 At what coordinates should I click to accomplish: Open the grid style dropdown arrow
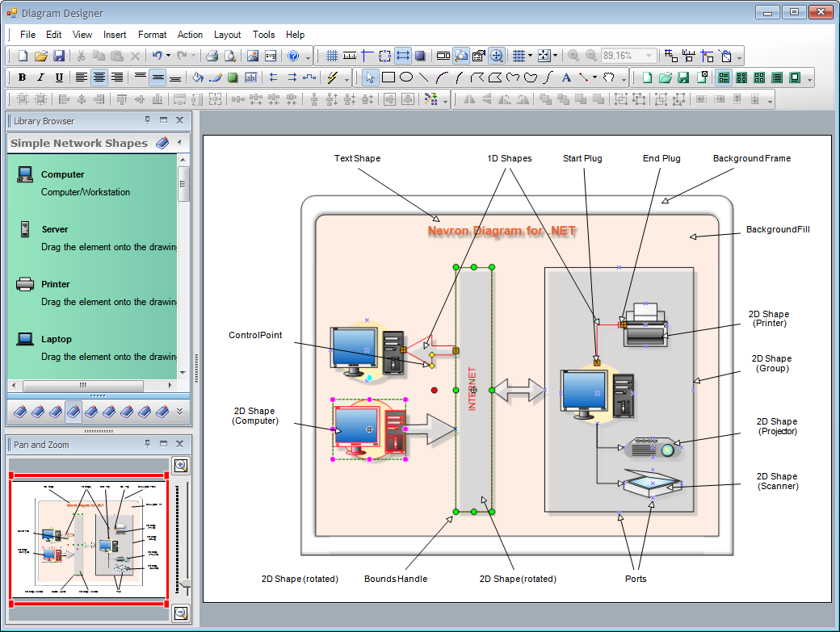click(530, 56)
